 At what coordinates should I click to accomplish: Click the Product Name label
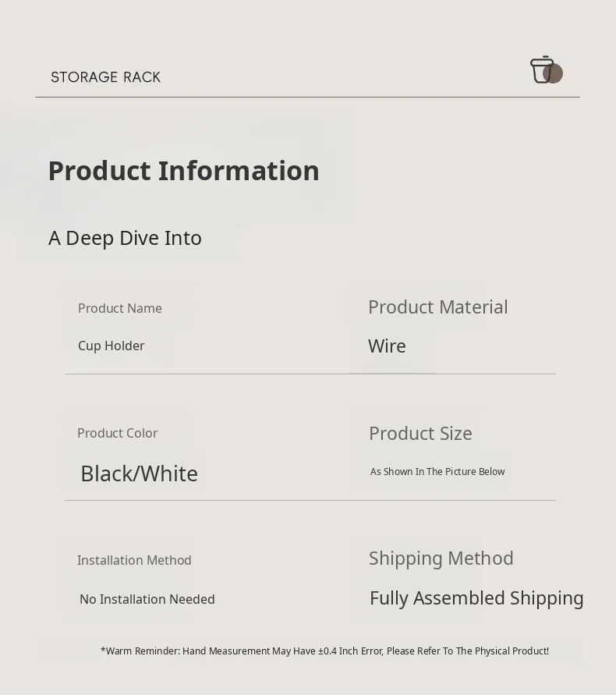[x=120, y=308]
